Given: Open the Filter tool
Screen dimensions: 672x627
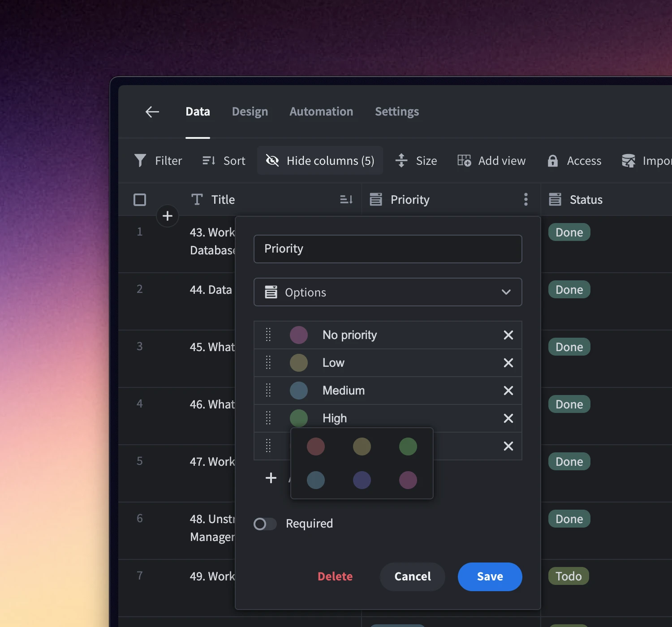Looking at the screenshot, I should 158,160.
